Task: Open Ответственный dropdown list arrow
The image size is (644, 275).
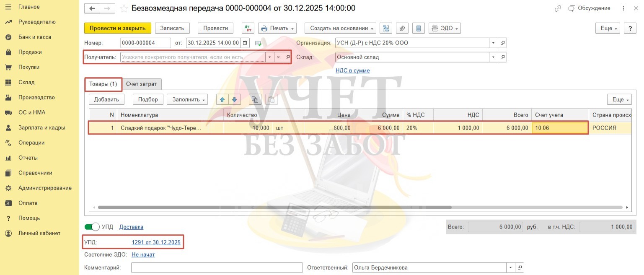Action: click(x=511, y=267)
